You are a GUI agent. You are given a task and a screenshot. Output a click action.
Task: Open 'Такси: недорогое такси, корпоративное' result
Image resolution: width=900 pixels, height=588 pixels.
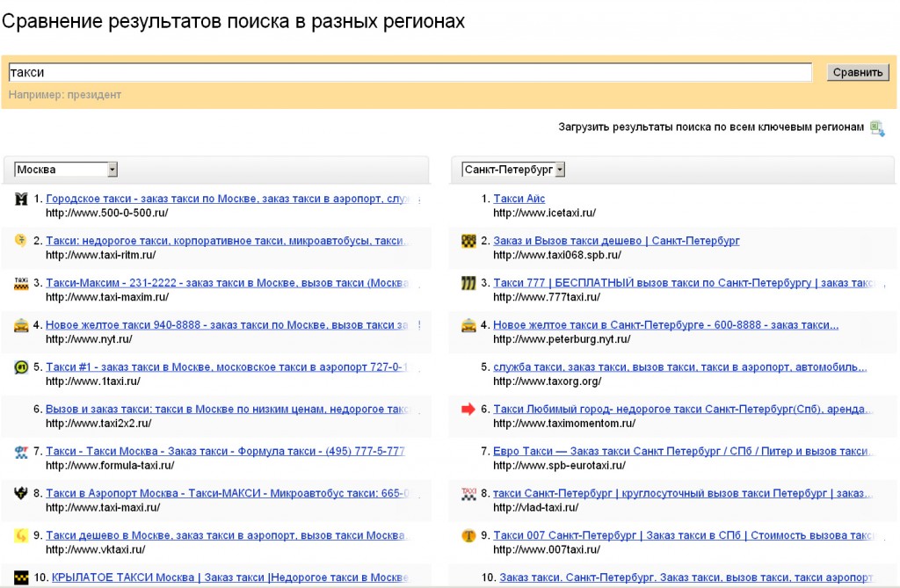[x=227, y=241]
